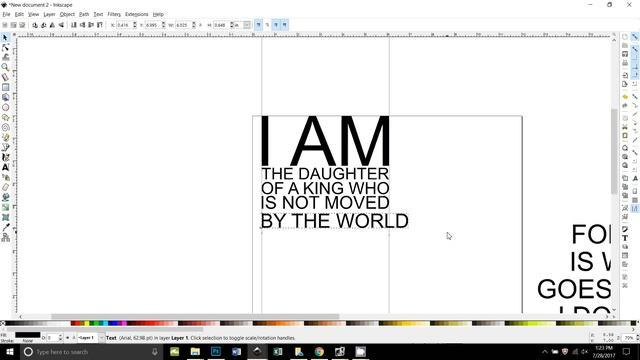Select the Connector tool
640x360 pixels.
pyautogui.click(x=5, y=237)
